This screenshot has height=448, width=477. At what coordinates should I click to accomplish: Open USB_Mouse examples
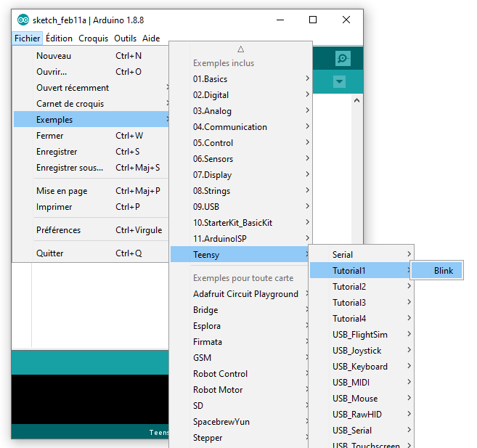click(x=361, y=399)
